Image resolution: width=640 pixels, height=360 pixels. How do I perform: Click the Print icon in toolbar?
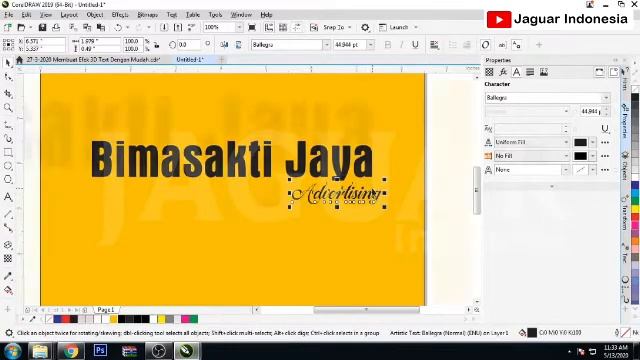(x=56, y=27)
